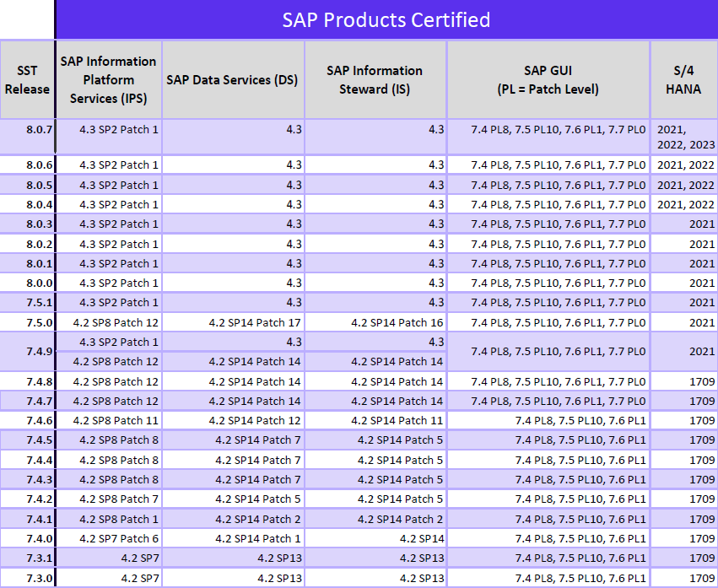
Task: Click "4.2 SP14 Patch 12" Data Services cell
Action: pos(233,420)
